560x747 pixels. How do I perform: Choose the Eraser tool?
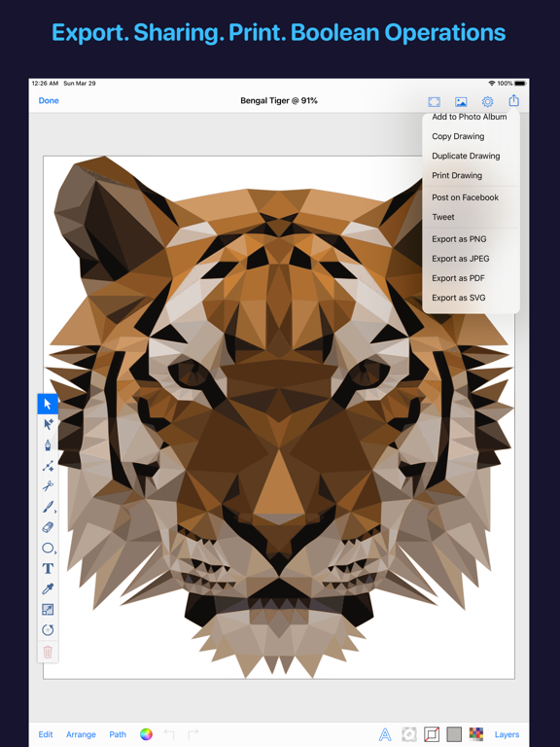[48, 527]
